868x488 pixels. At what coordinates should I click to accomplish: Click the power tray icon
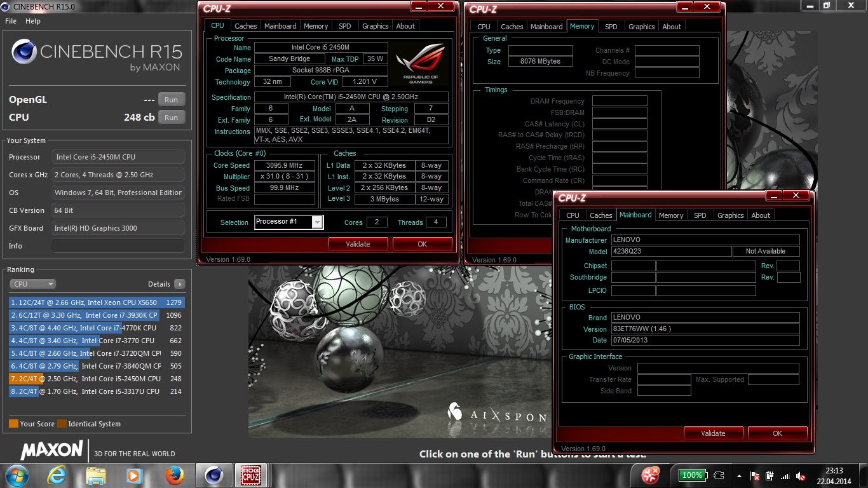(770, 475)
